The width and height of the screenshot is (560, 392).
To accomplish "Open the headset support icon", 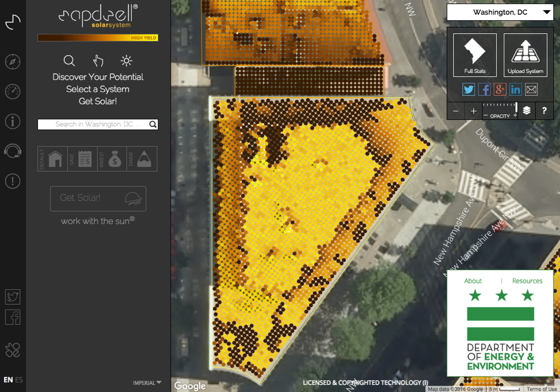I will (13, 151).
